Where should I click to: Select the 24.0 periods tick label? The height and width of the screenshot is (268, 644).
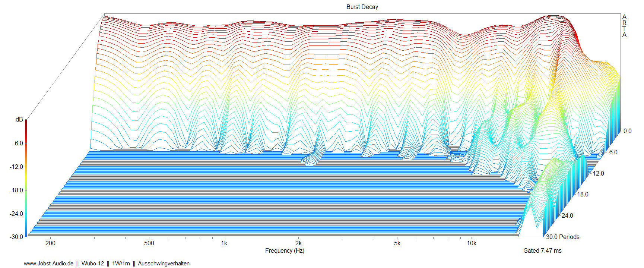567,215
